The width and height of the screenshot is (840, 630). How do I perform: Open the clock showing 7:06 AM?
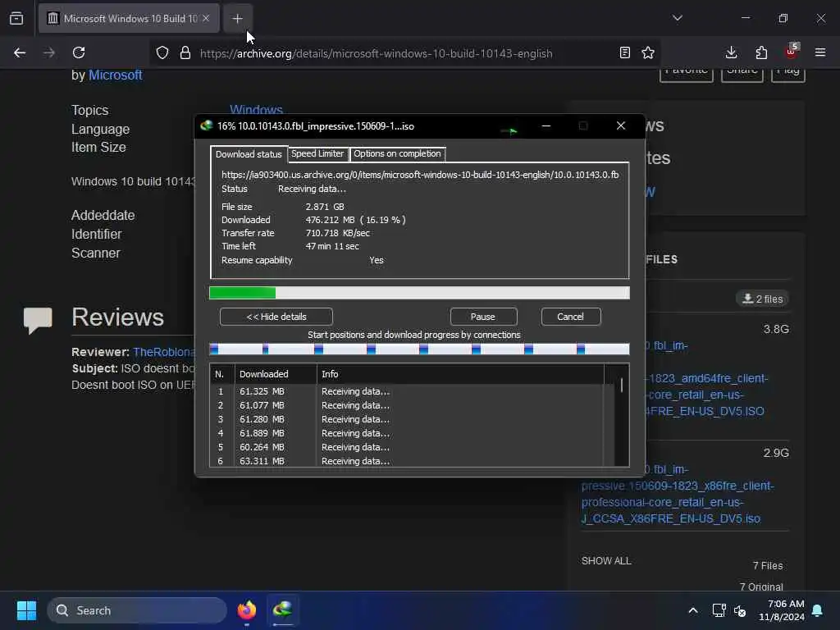tap(782, 610)
